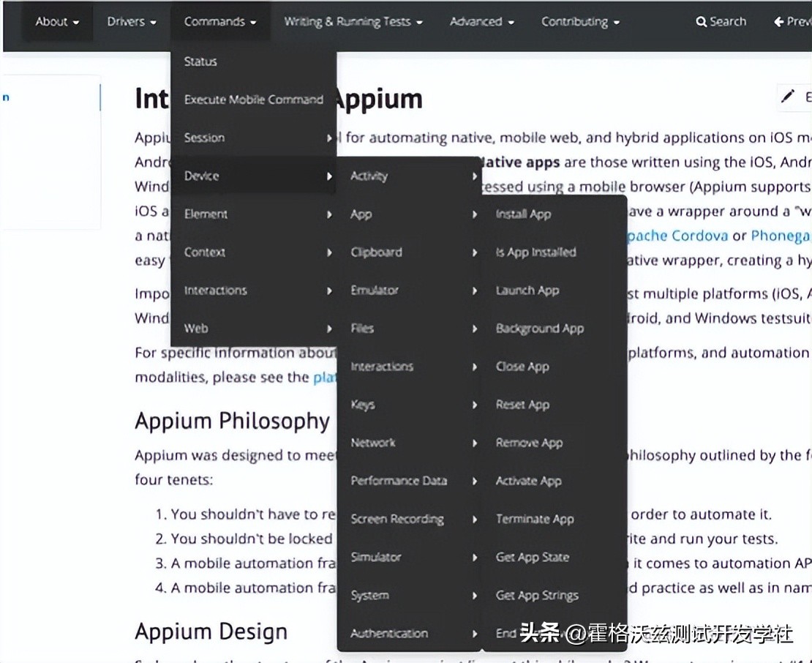This screenshot has height=663, width=812.
Task: Expand the Advanced navigation menu
Action: pos(481,22)
